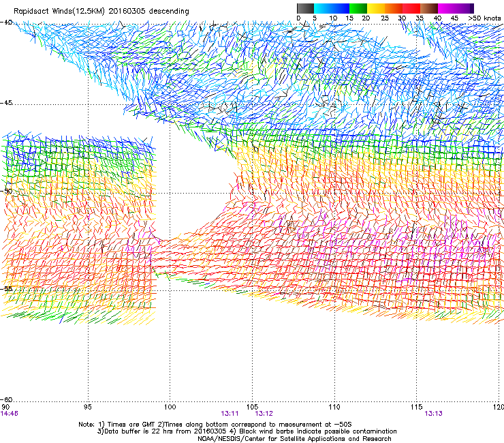The width and height of the screenshot is (504, 443).
Task: Click the '-60' latitude axis label
Action: click(x=6, y=399)
